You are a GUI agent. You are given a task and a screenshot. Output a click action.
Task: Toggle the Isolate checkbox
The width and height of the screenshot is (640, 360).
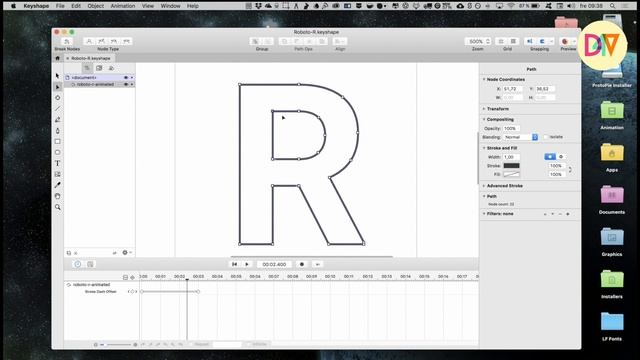click(545, 137)
